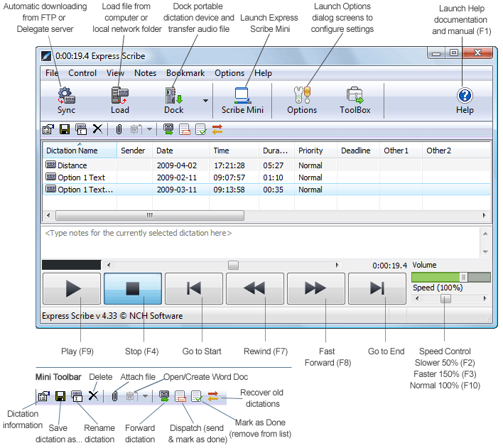This screenshot has width=503, height=448.
Task: Open the ToolBox icon
Action: [355, 96]
